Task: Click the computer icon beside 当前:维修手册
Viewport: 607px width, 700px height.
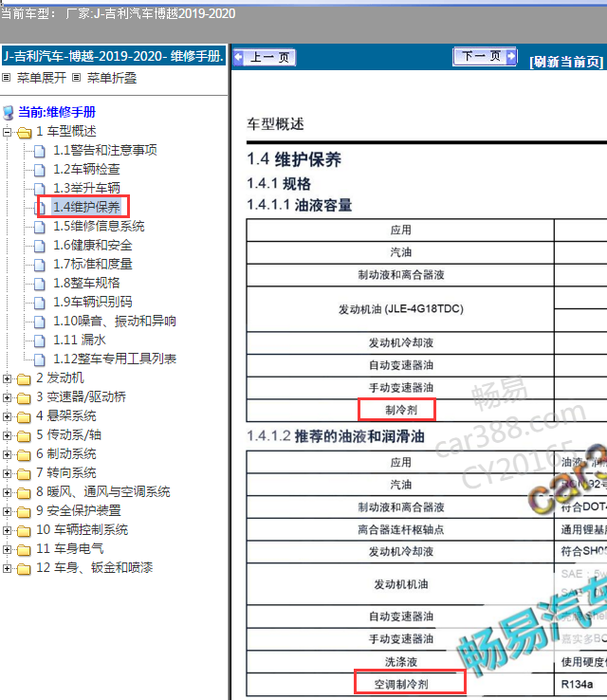Action: tap(8, 113)
